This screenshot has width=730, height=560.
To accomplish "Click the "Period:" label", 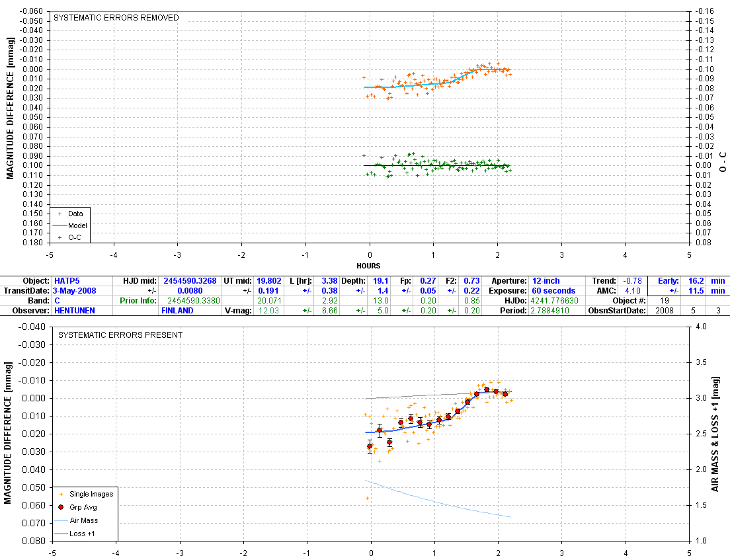I will (x=514, y=311).
